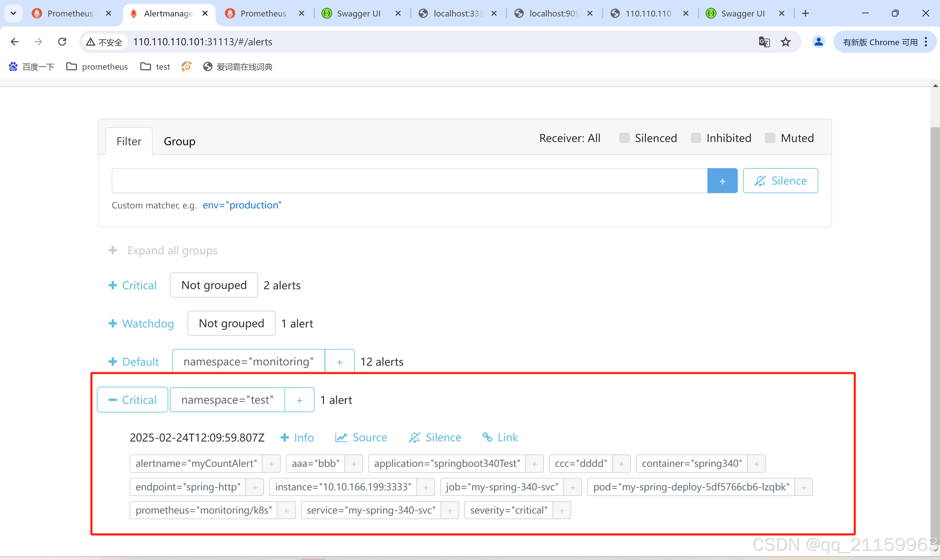This screenshot has width=940, height=560.
Task: Add service="my-spring-340-svc" label to filter
Action: [x=450, y=511]
